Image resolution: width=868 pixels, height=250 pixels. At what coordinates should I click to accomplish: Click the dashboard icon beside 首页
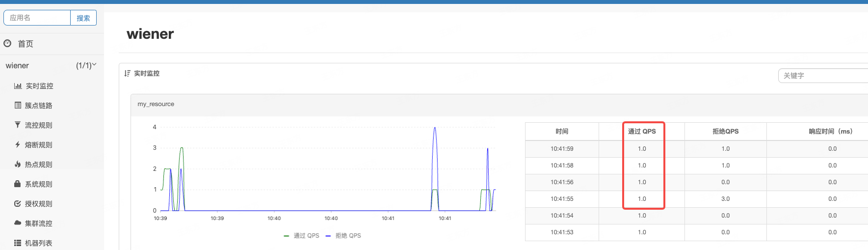(x=7, y=43)
